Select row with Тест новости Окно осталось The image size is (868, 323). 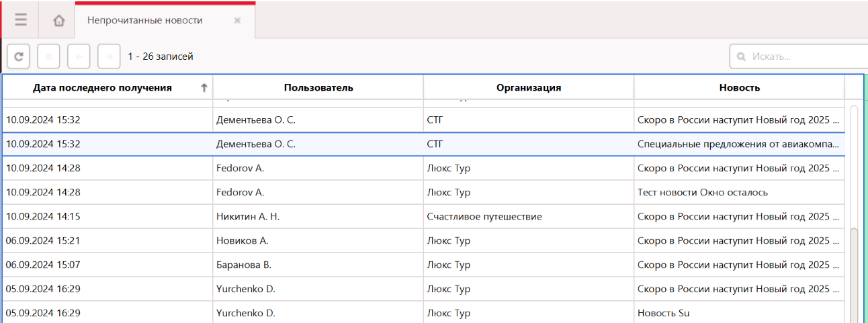(702, 193)
